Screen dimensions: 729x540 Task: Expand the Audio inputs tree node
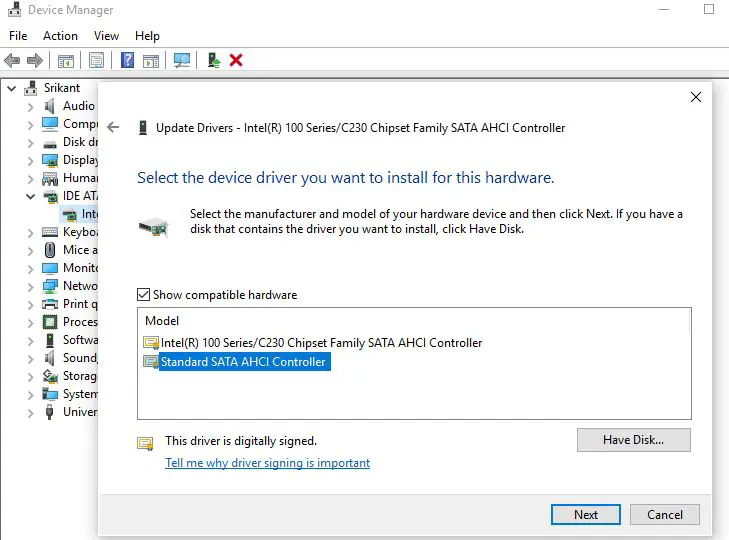pyautogui.click(x=30, y=106)
